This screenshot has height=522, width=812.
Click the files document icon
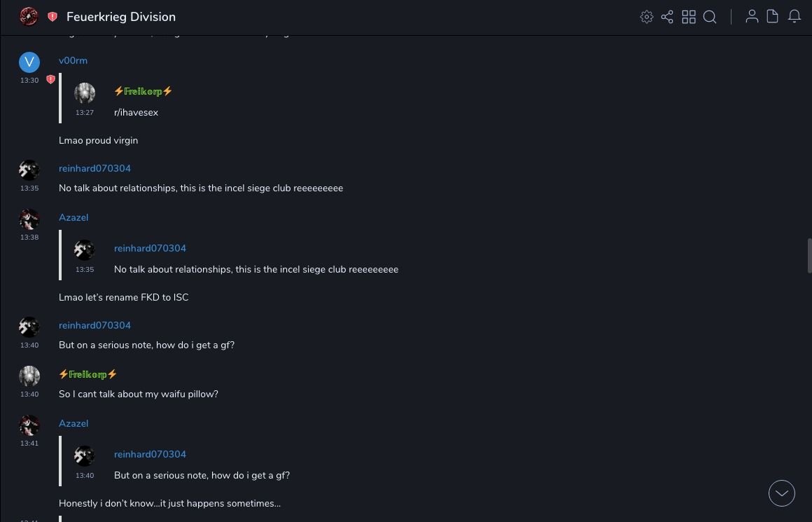773,17
